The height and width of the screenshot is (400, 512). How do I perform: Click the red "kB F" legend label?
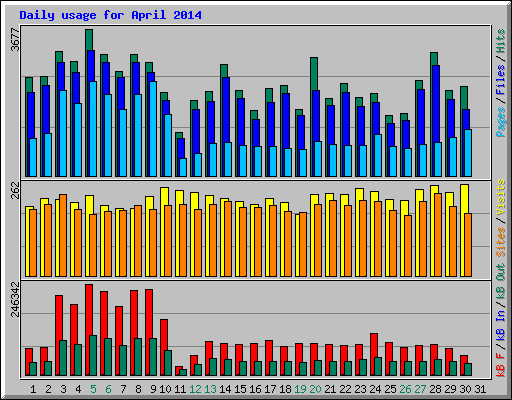[500, 364]
